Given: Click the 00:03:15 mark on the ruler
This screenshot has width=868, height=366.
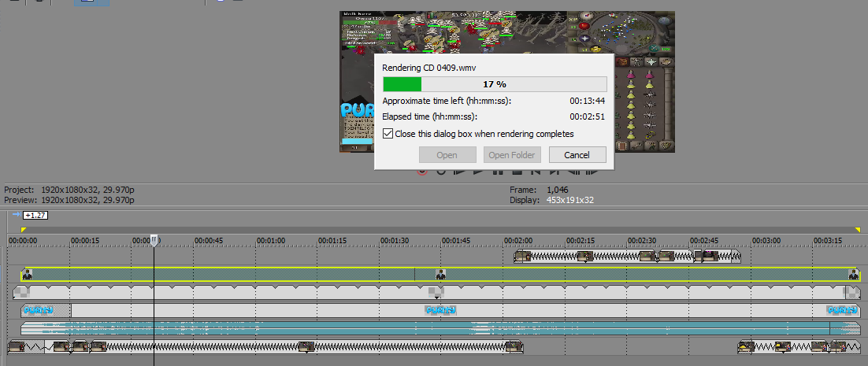Looking at the screenshot, I should pyautogui.click(x=829, y=241).
